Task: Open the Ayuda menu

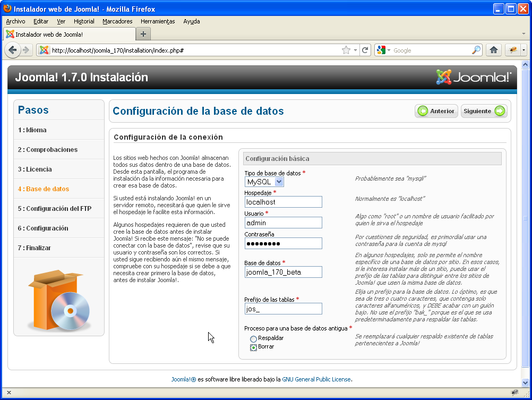Action: click(x=191, y=21)
